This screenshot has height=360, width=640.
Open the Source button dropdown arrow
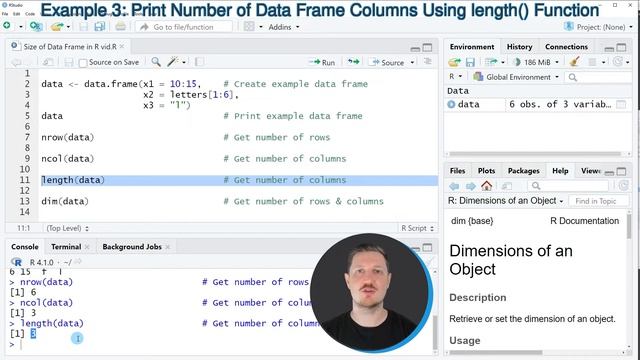click(x=412, y=62)
